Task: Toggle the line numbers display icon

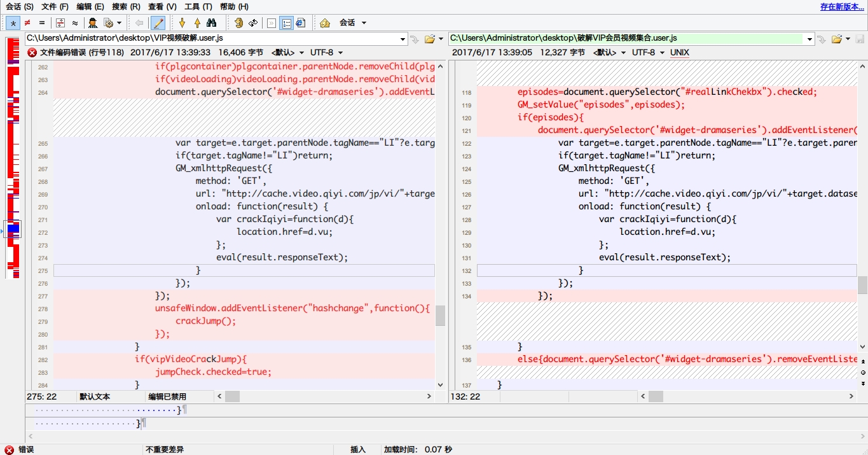Action: click(286, 23)
